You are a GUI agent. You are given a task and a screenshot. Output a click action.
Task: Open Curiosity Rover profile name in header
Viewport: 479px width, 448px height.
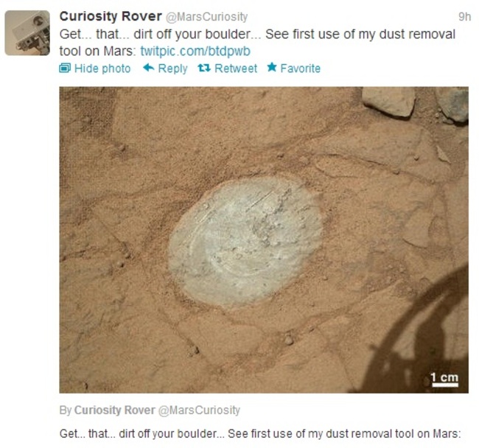pos(111,16)
